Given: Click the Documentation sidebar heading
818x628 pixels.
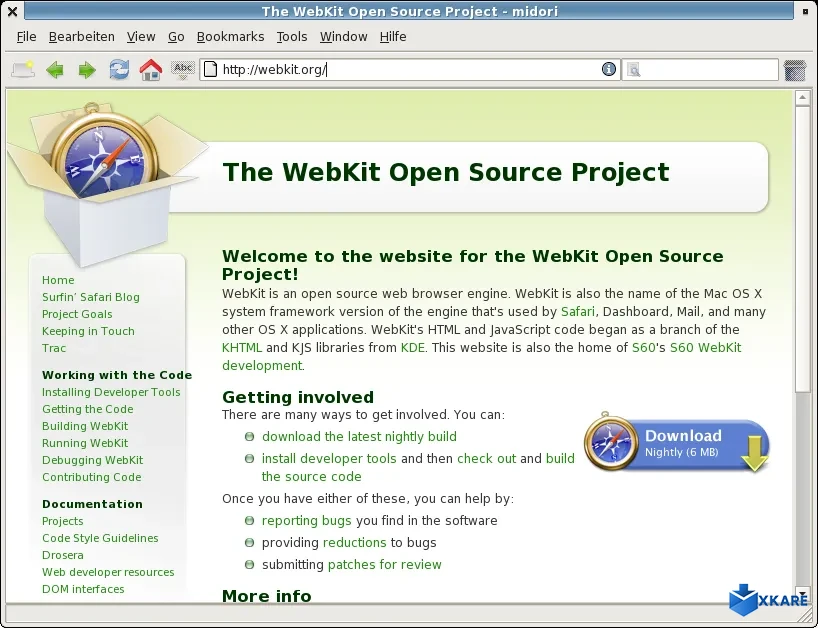Looking at the screenshot, I should [x=92, y=504].
